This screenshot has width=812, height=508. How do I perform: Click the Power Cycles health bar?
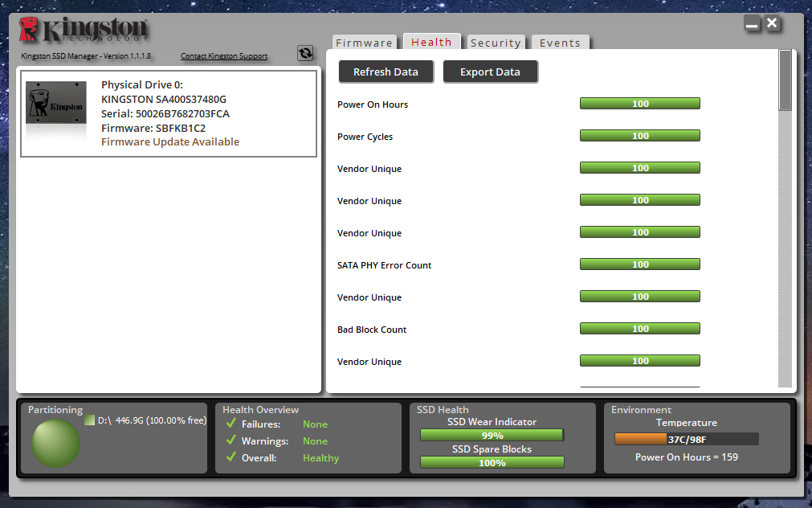[639, 136]
